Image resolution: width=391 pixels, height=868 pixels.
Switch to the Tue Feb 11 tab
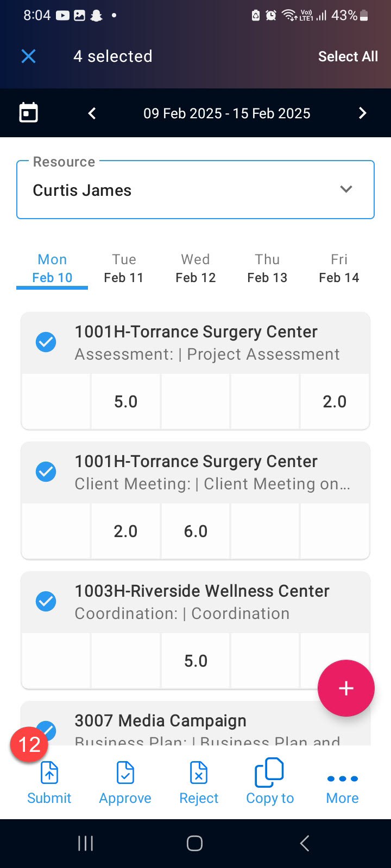tap(124, 269)
